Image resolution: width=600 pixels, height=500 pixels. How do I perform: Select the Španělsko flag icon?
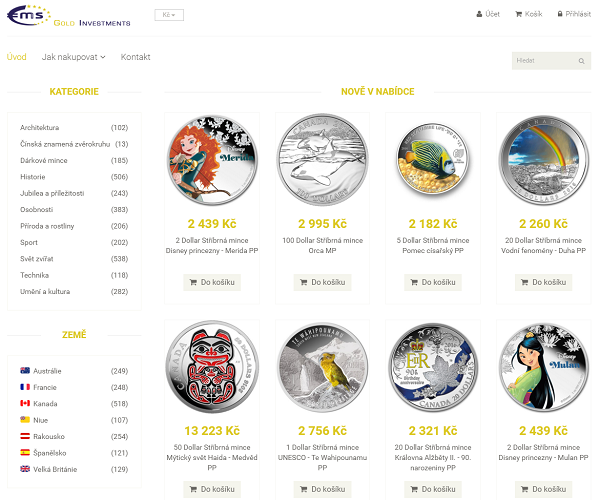click(x=25, y=452)
